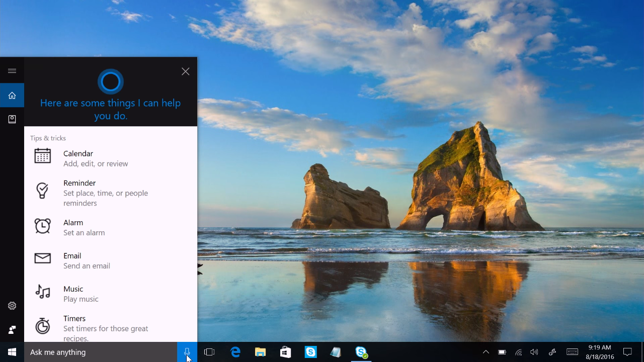
Task: Show hidden tray icons with the chevron
Action: 485,352
